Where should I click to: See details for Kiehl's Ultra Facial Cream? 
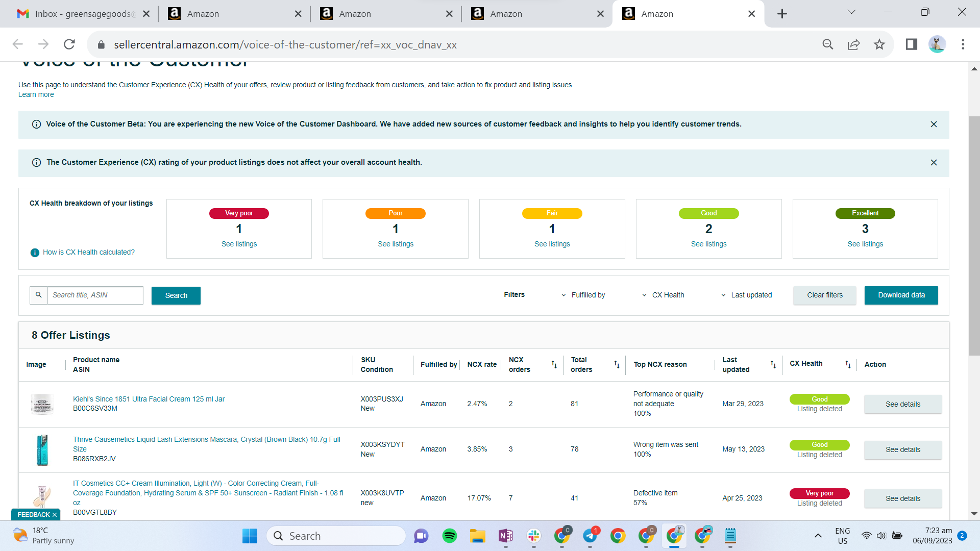tap(903, 404)
